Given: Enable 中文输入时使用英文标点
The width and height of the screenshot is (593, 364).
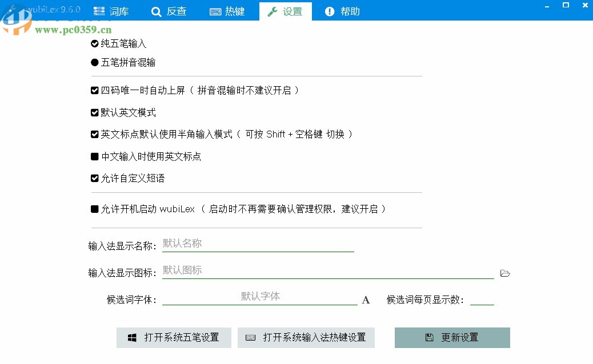Looking at the screenshot, I should 94,156.
